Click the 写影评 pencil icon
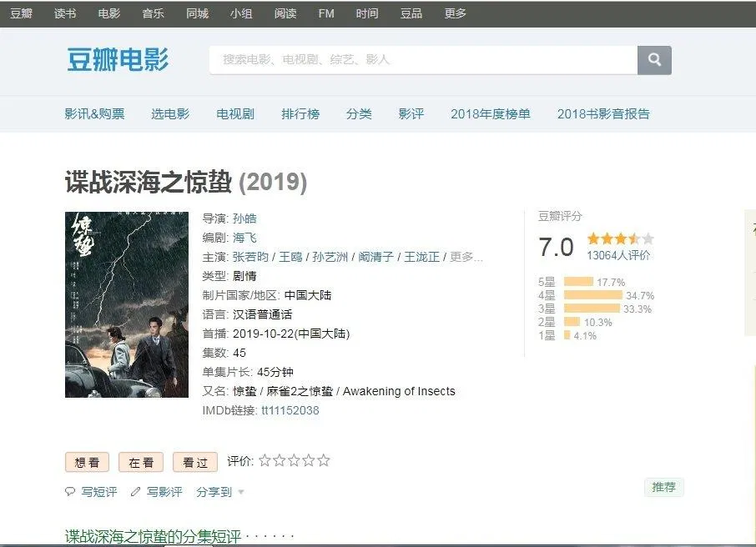Image resolution: width=756 pixels, height=547 pixels. (x=136, y=492)
